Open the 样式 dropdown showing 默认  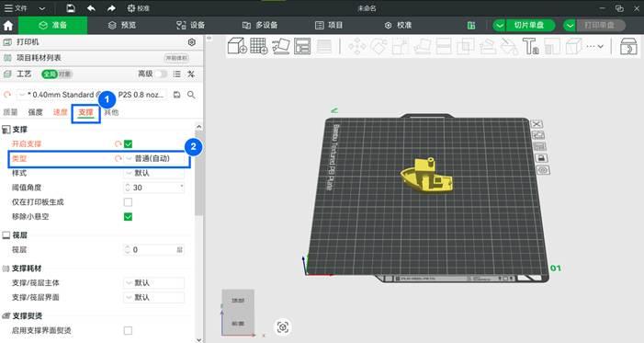tap(154, 173)
